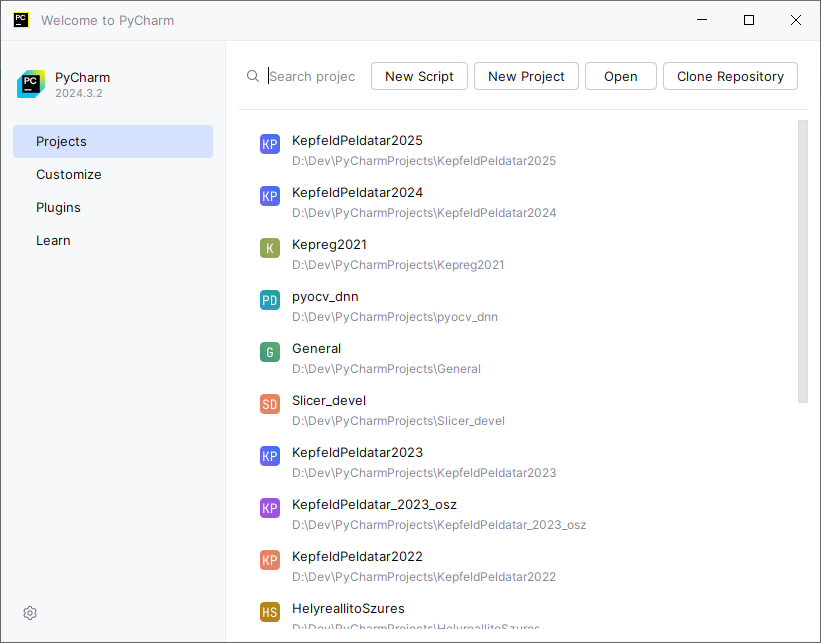
Task: Maximize the Welcome to PyCharm window
Action: (x=749, y=20)
